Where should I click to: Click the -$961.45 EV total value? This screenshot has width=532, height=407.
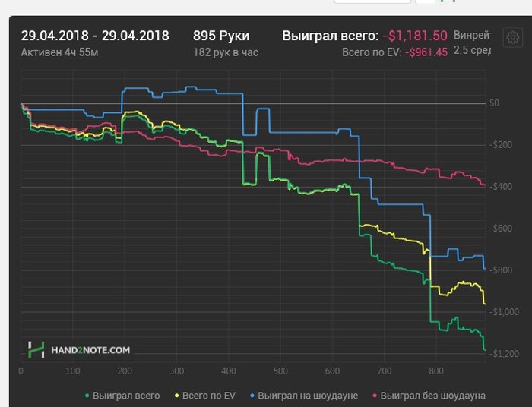(x=427, y=52)
